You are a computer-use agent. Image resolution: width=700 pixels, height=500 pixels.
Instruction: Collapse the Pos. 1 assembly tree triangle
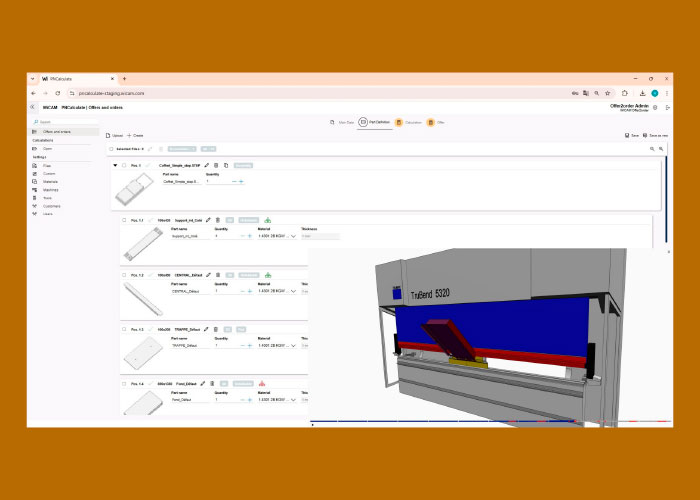[115, 165]
